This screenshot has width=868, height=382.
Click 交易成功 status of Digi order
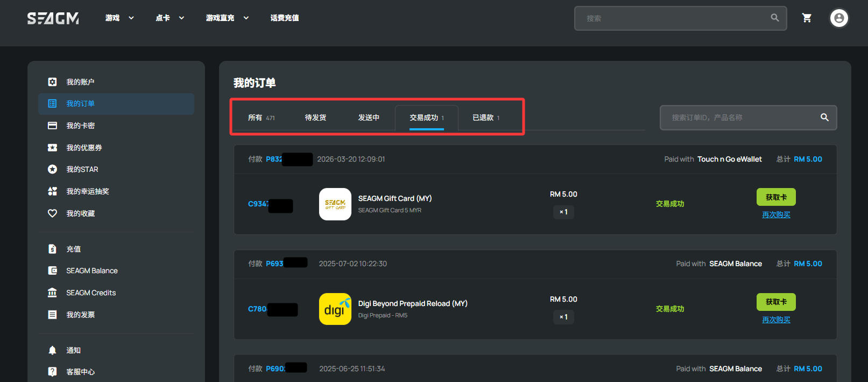point(670,309)
